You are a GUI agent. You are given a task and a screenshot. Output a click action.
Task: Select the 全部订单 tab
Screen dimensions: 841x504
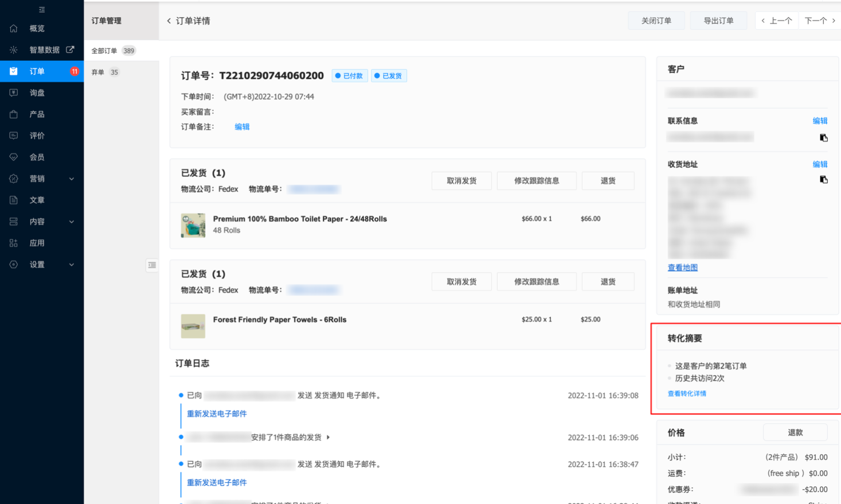click(x=104, y=51)
